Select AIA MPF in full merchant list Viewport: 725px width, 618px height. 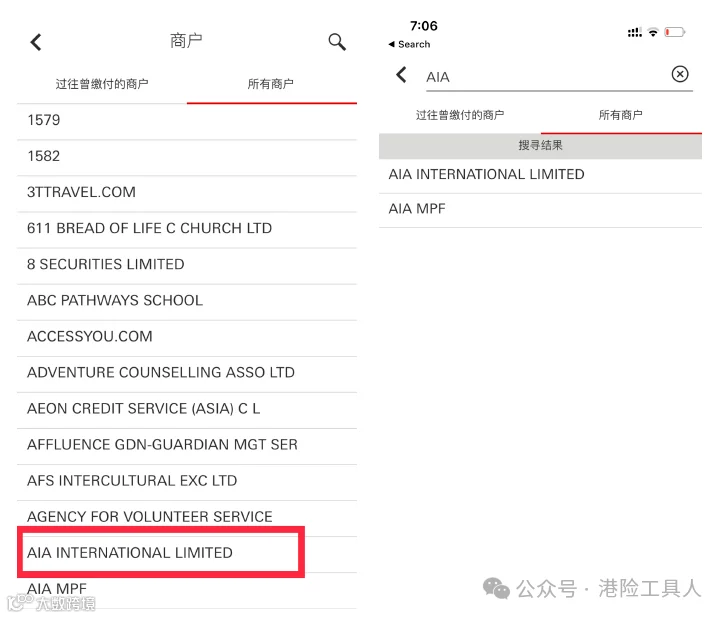(187, 589)
